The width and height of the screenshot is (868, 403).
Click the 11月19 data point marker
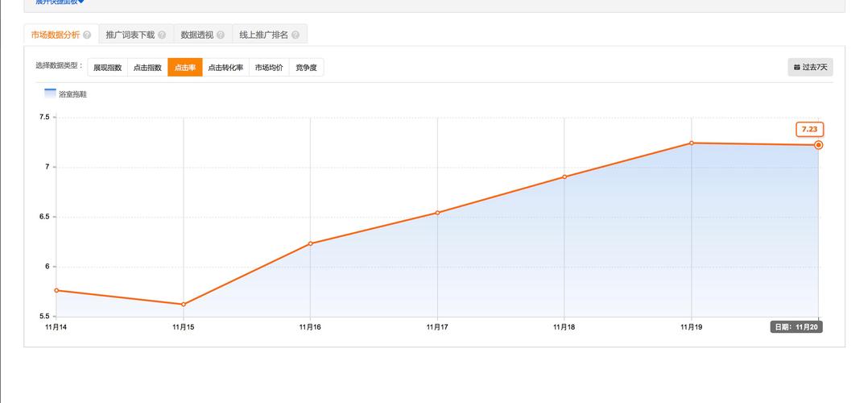click(x=692, y=143)
